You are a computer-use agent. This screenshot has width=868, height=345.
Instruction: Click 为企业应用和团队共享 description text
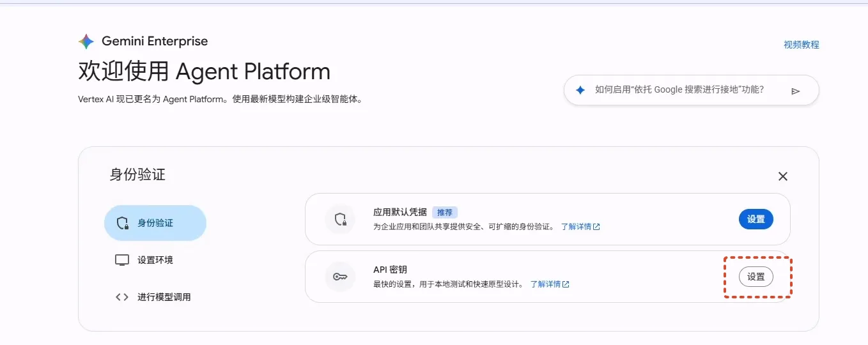(x=464, y=227)
